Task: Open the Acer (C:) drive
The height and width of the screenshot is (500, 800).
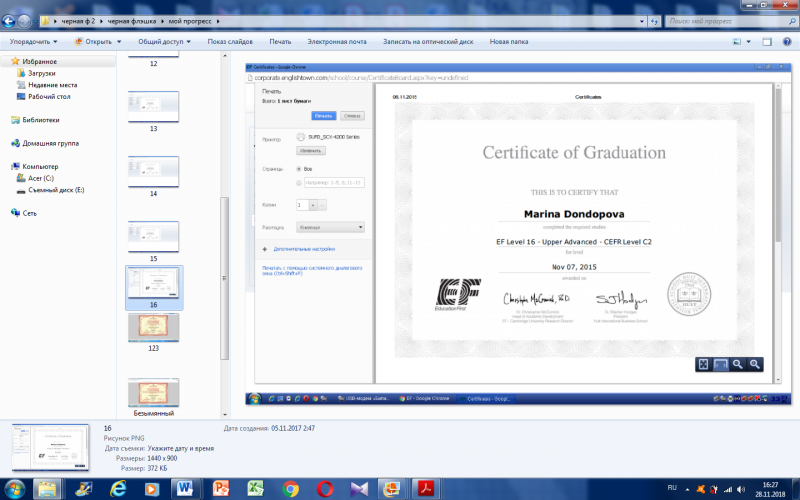Action: [41, 179]
